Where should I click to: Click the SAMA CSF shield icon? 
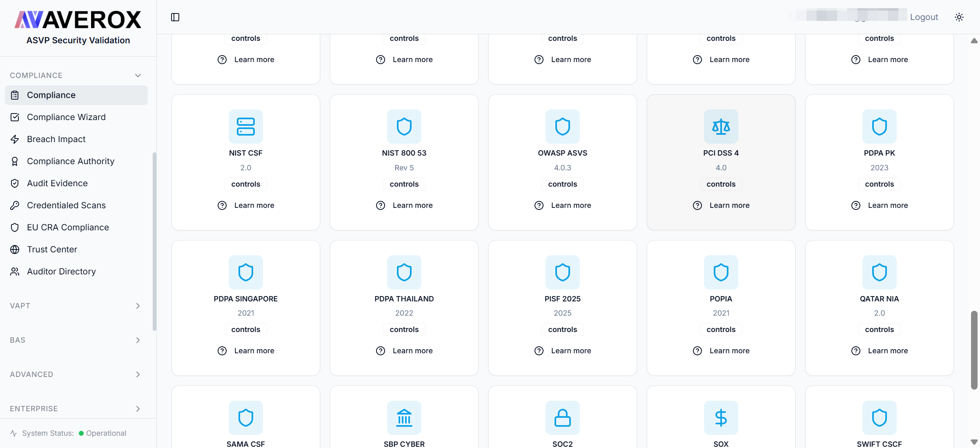[246, 418]
